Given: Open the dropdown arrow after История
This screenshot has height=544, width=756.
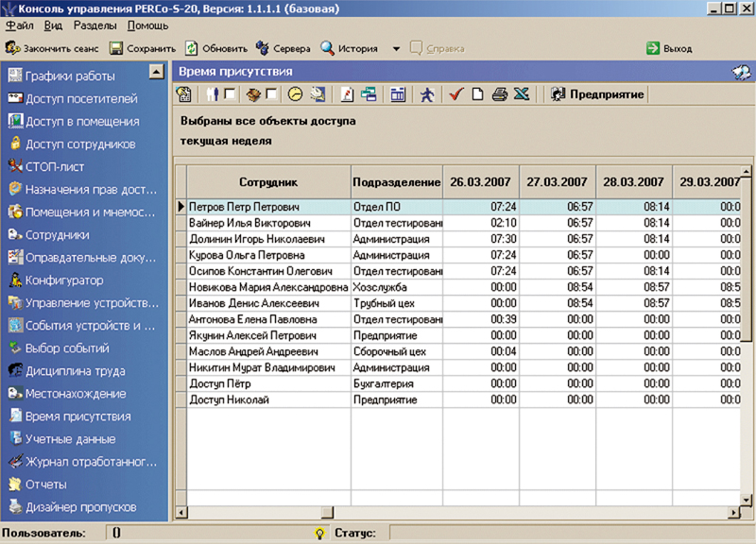Looking at the screenshot, I should (396, 49).
